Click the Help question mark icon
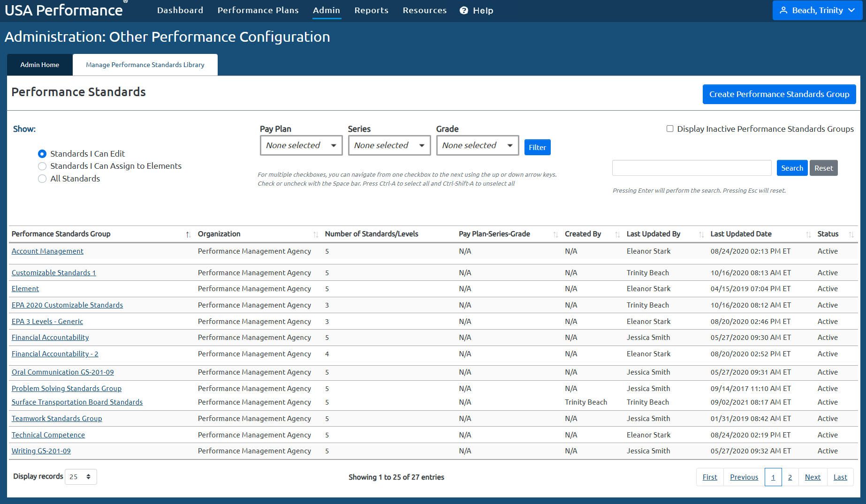 pos(463,10)
